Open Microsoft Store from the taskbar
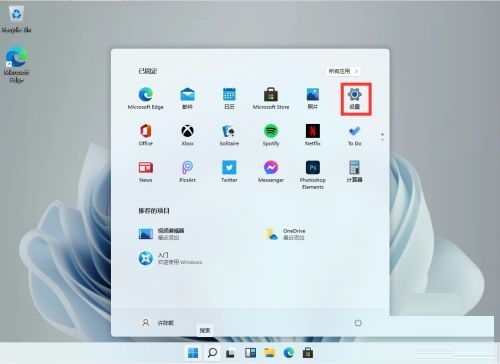The image size is (500, 364). 308,353
